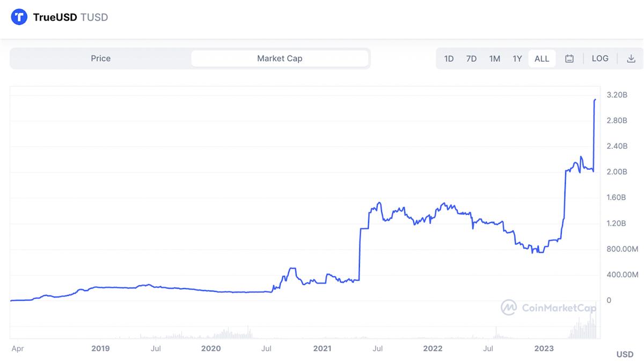Click the TUSD ticker symbol
Screen dimensions: 644x362
coord(94,17)
